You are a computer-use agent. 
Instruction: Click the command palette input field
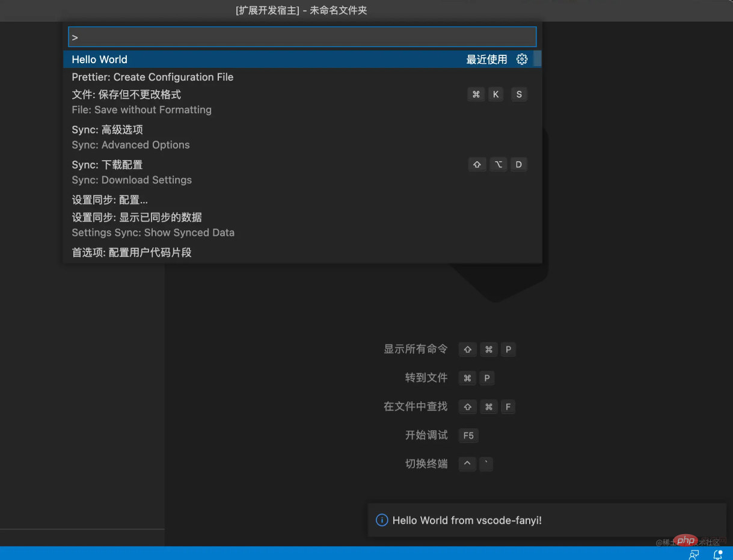point(302,37)
